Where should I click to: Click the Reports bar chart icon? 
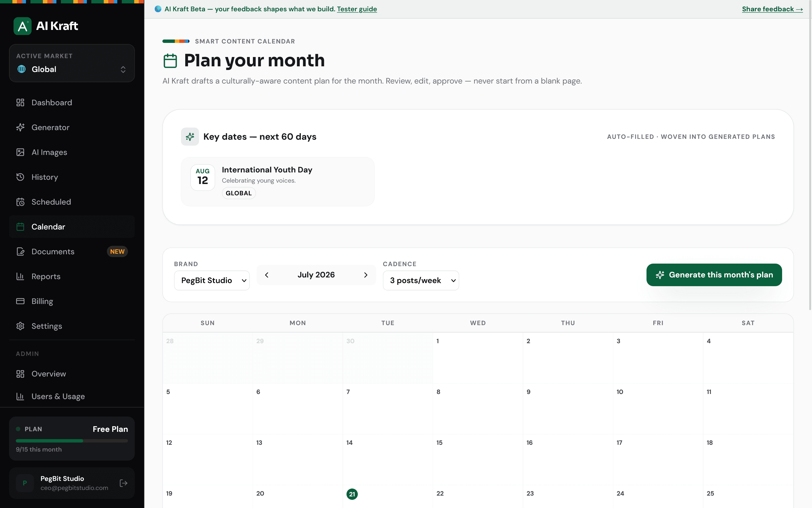coord(20,277)
